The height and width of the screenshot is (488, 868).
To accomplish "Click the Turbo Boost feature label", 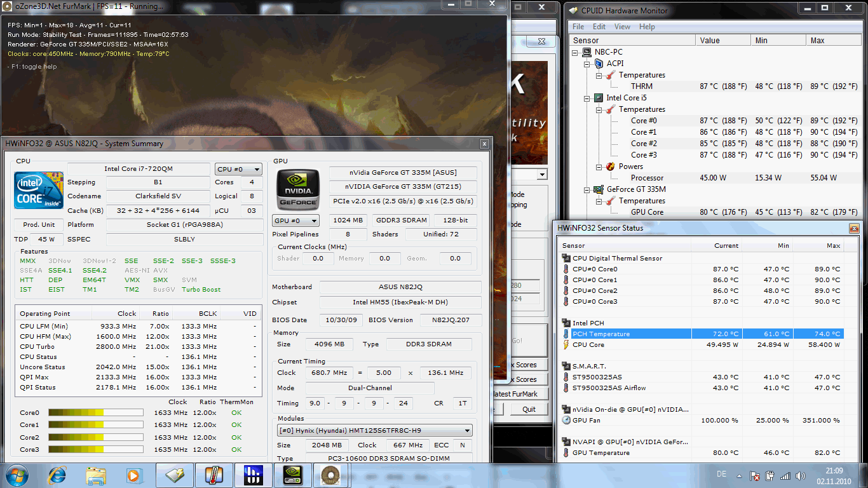I will pos(201,290).
